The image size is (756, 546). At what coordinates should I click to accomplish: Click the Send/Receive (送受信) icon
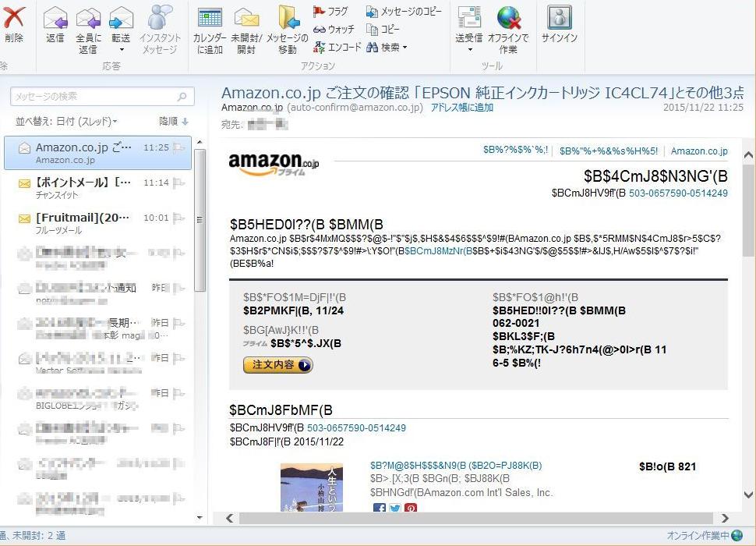click(x=469, y=17)
